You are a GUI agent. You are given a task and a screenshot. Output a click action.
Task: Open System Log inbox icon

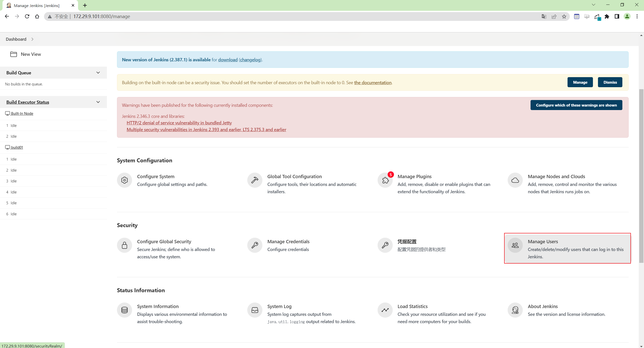click(x=255, y=310)
